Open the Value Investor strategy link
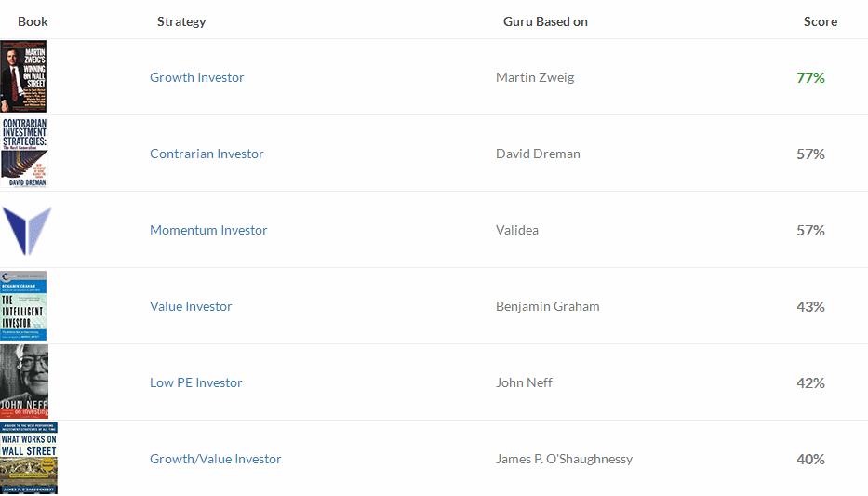Image resolution: width=868 pixels, height=496 pixels. 191,307
